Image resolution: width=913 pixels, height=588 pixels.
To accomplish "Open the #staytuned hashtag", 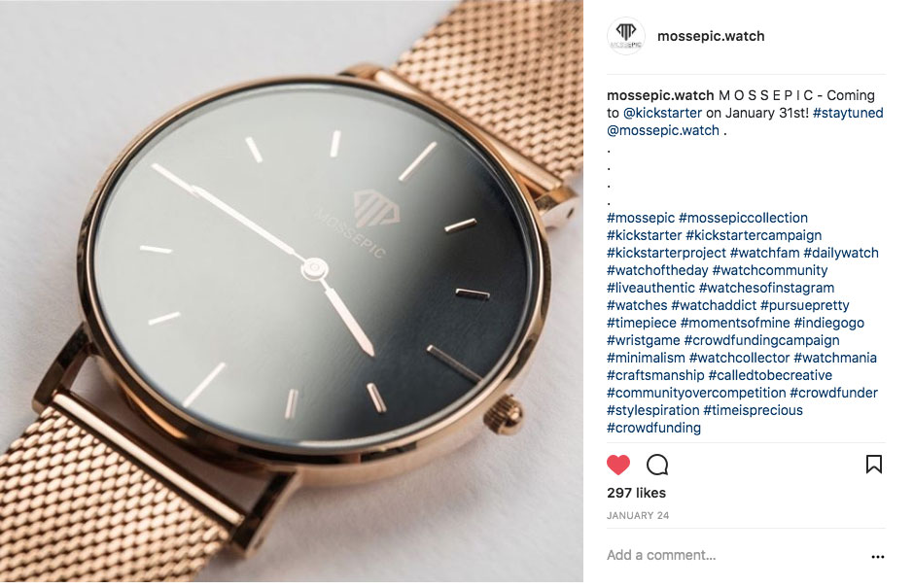I will tap(848, 113).
